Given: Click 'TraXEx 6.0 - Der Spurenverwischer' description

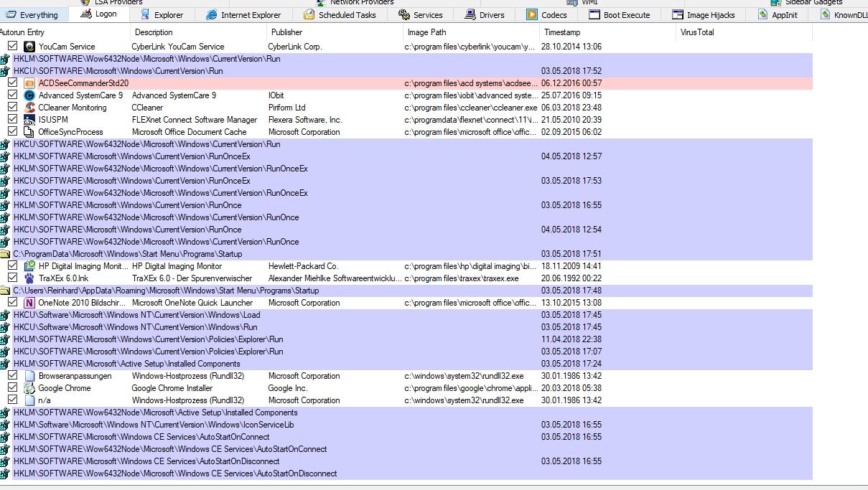Looking at the screenshot, I should pos(192,278).
